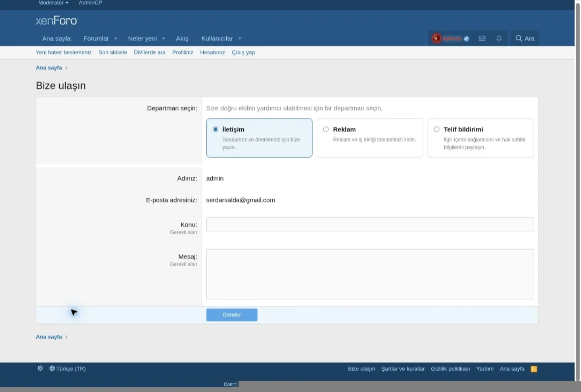Image resolution: width=581 pixels, height=392 pixels.
Task: Expand the Kullanıcılar submenu arrow
Action: click(240, 39)
